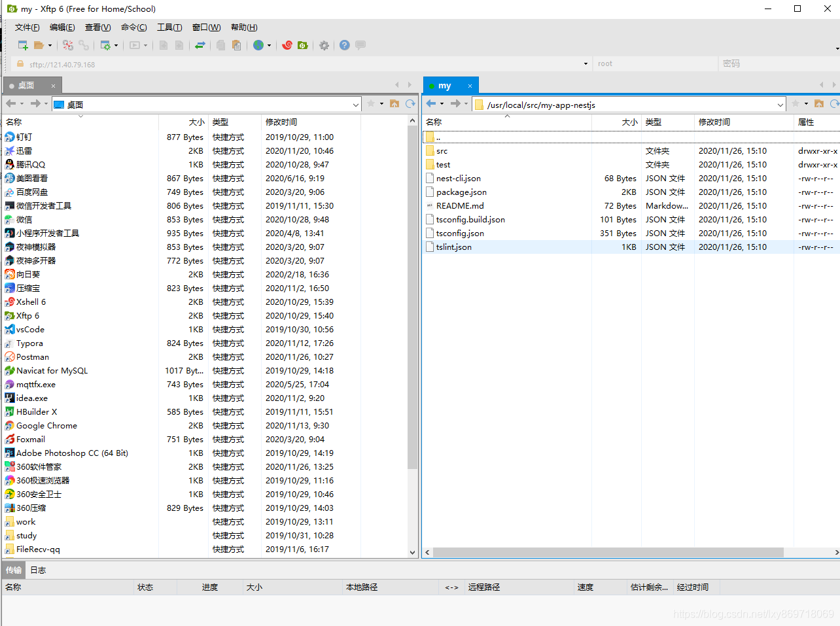Open the transfer play icon dropdown arrow

[145, 45]
